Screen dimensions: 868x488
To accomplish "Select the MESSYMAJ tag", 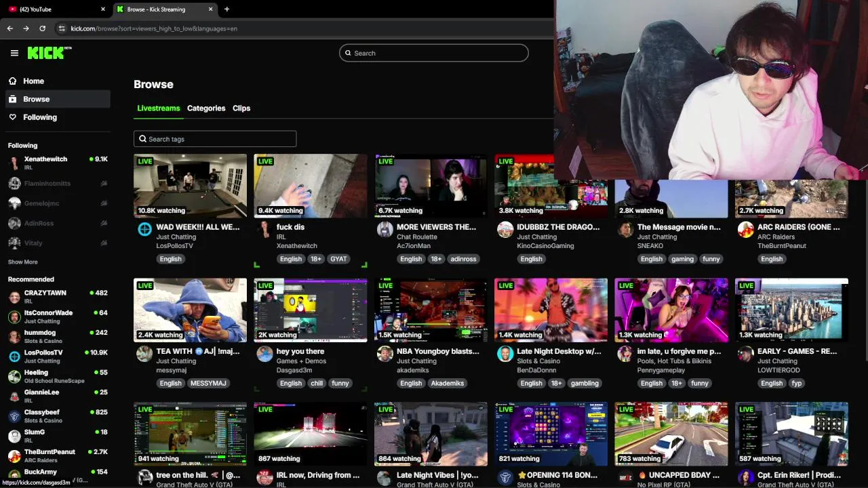I will pos(208,383).
